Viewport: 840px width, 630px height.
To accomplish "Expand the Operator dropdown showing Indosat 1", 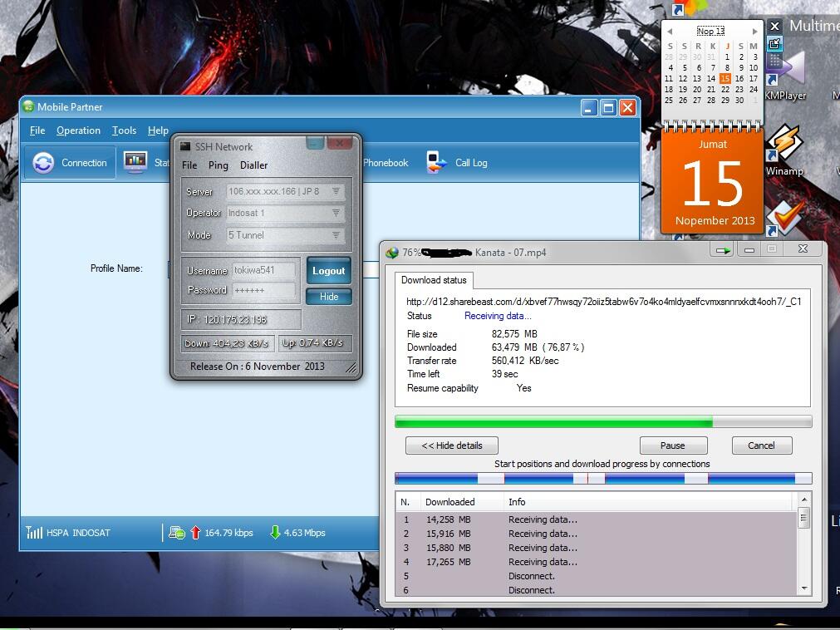I will (x=336, y=214).
